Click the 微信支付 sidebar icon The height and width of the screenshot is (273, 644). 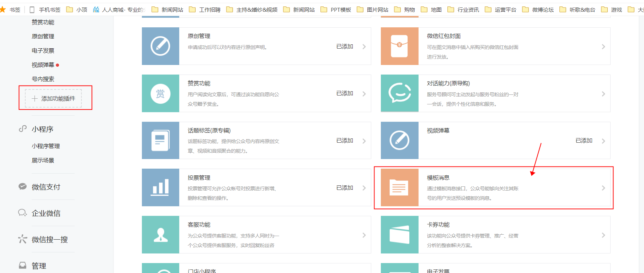point(23,186)
